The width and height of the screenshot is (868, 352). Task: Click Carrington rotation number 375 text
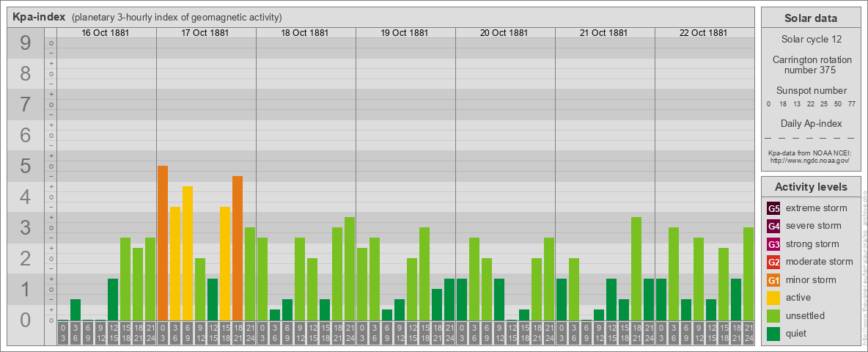pyautogui.click(x=811, y=65)
